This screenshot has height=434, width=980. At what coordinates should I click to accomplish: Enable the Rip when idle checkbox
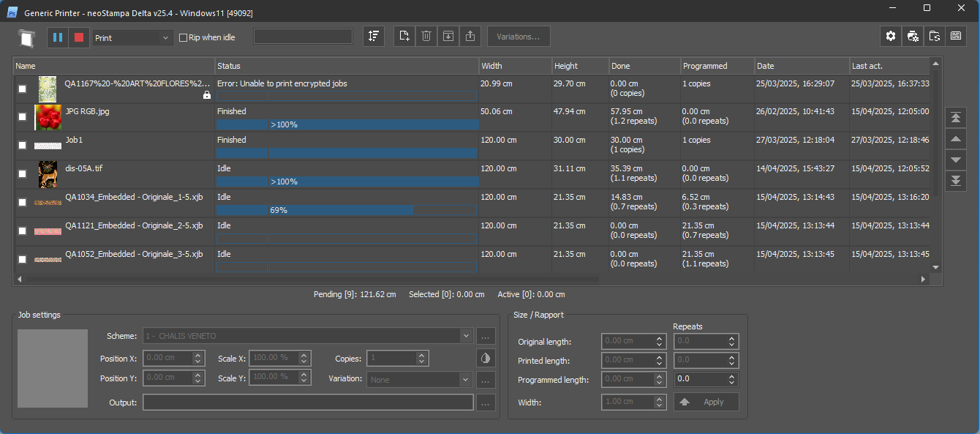[x=184, y=38]
